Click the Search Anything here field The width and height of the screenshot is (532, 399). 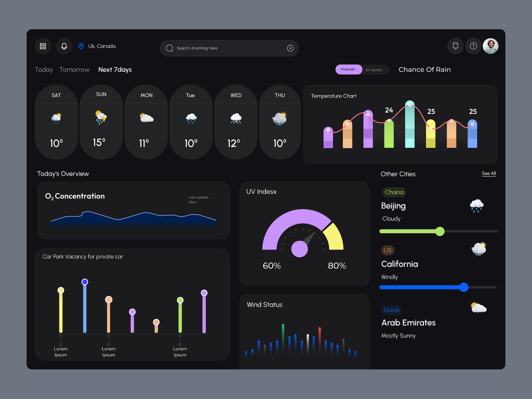[x=225, y=48]
